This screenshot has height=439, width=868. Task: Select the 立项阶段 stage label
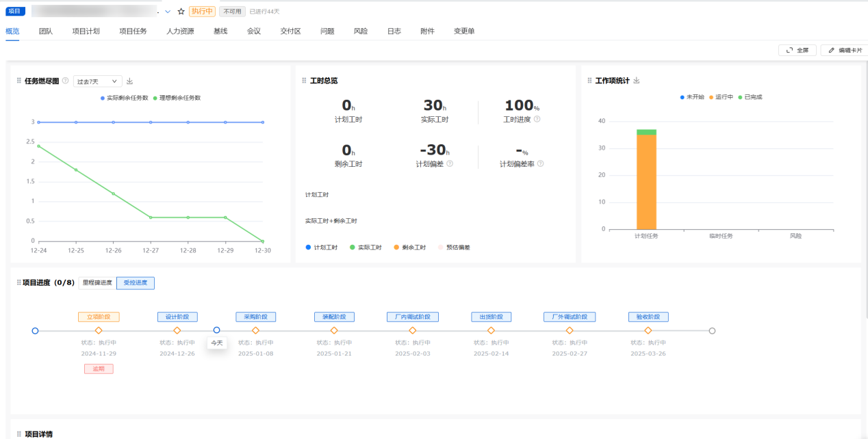coord(99,317)
